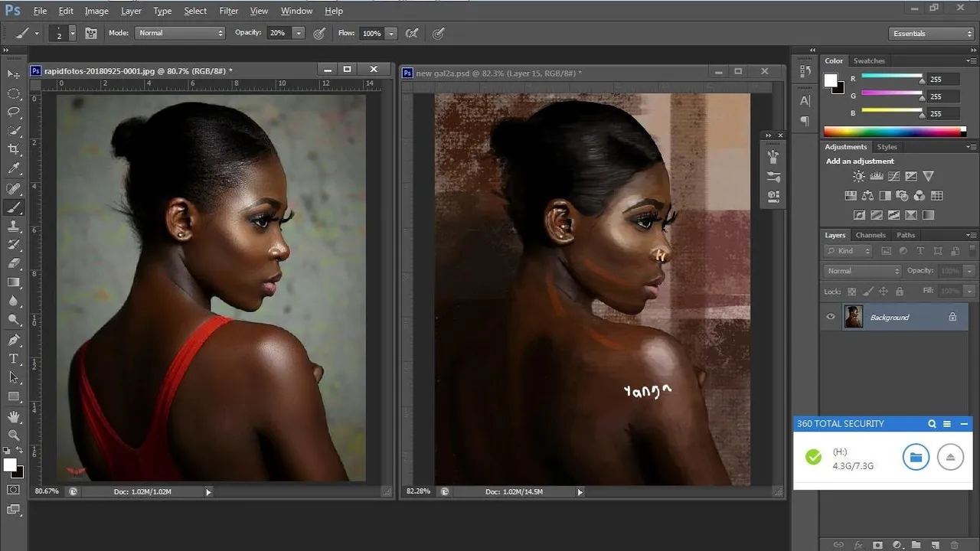Add a Curves adjustment
The width and height of the screenshot is (980, 551).
pyautogui.click(x=893, y=176)
